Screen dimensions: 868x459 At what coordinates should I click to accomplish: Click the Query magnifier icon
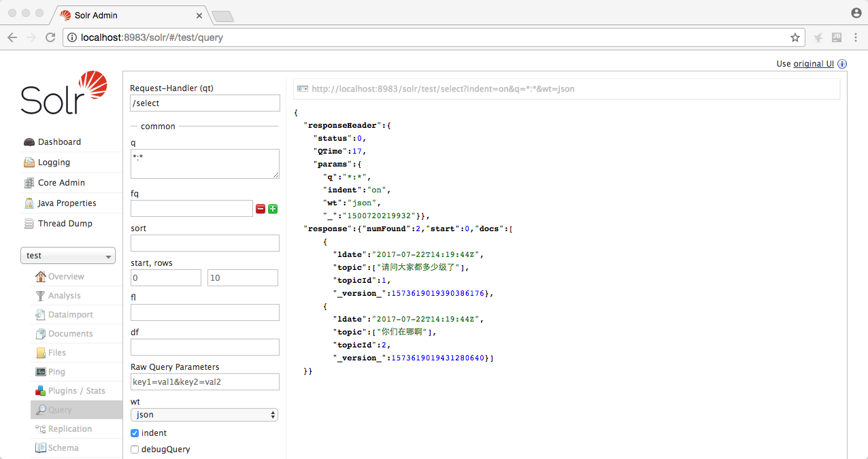pos(41,410)
